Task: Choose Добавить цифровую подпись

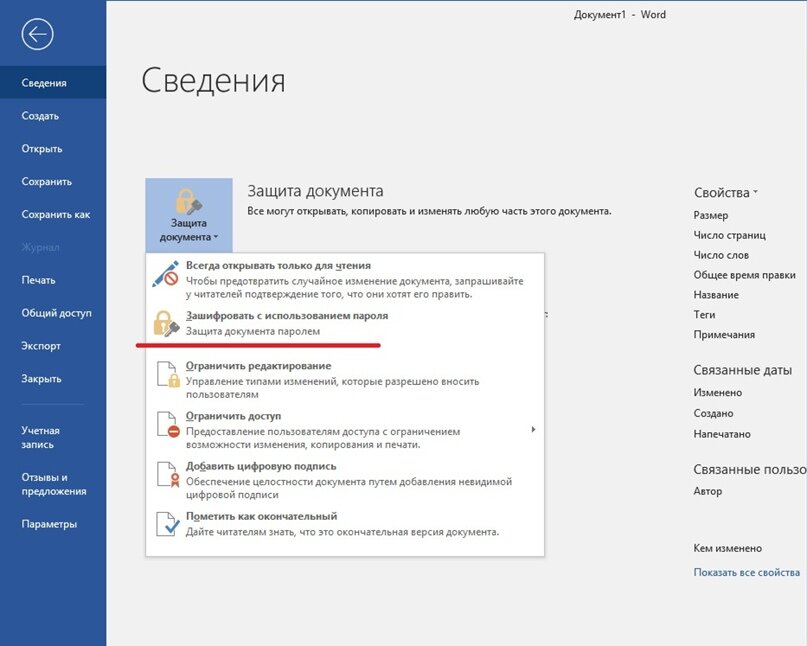Action: [345, 480]
